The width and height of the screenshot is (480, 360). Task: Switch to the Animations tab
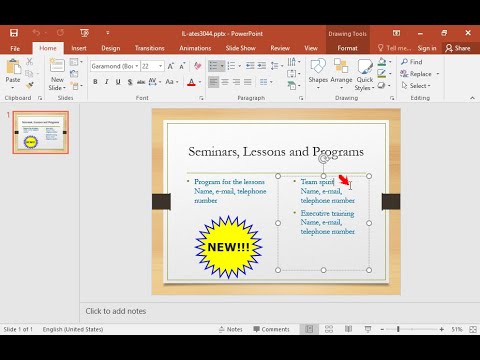[x=195, y=48]
